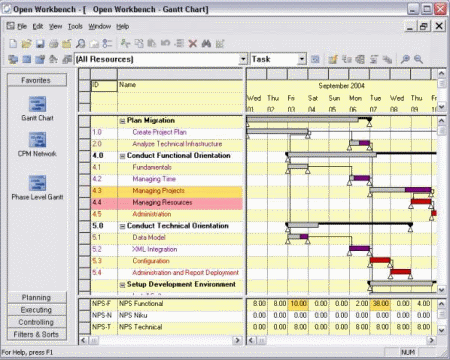Click the Copy icon in toolbar

[139, 43]
